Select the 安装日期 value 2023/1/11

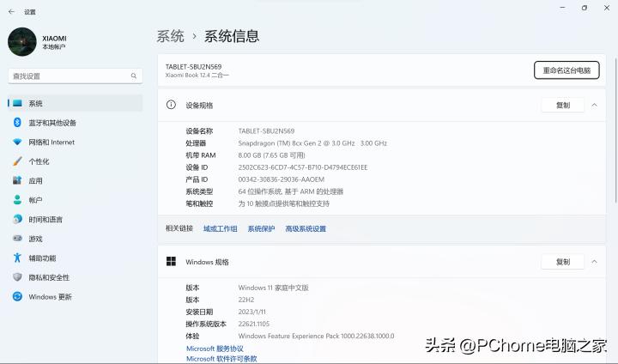251,312
